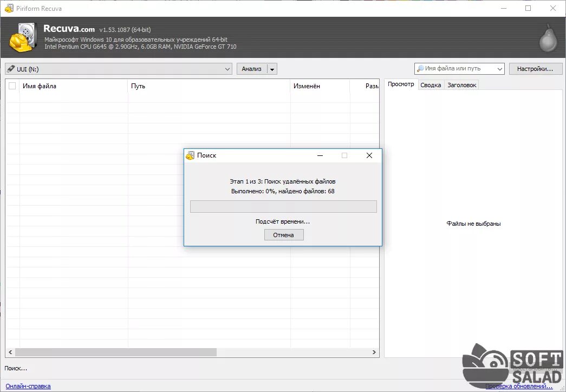Expand the Анализ button dropdown arrow
Viewport: 566px width, 392px height.
(x=272, y=69)
